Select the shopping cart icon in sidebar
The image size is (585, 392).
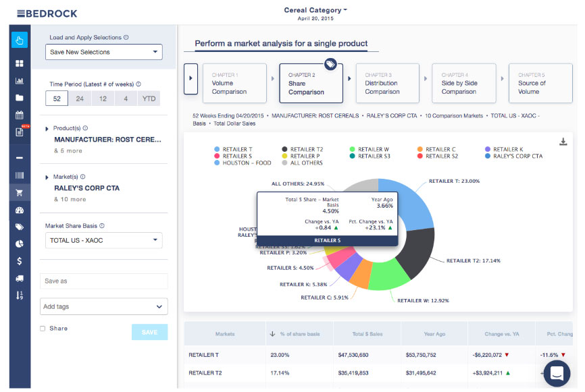tap(20, 193)
